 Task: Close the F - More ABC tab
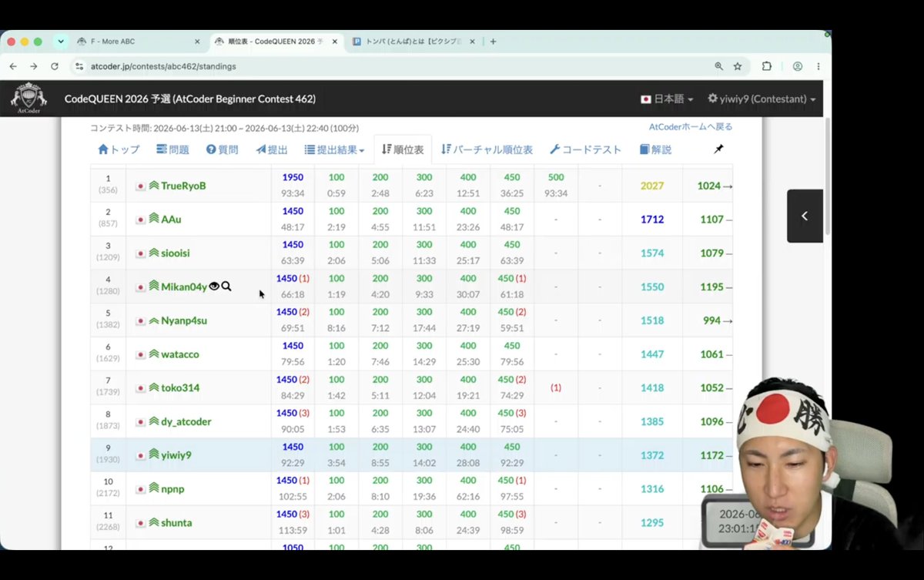click(x=197, y=42)
